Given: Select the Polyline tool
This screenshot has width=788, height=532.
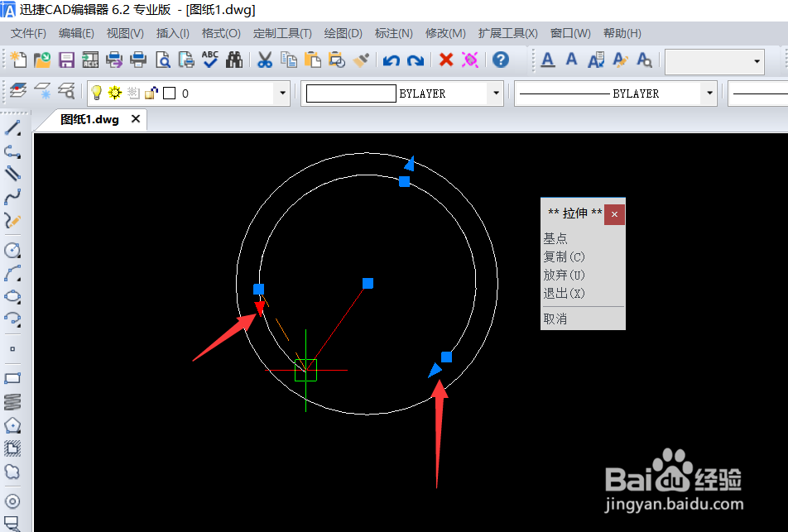Looking at the screenshot, I should click(x=12, y=151).
